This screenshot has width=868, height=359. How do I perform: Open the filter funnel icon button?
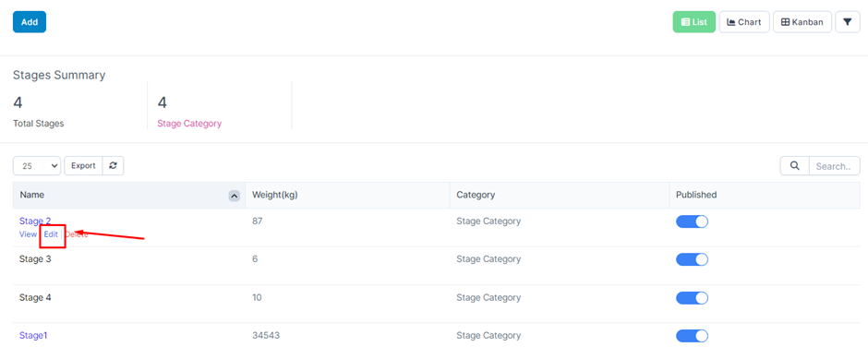(847, 22)
